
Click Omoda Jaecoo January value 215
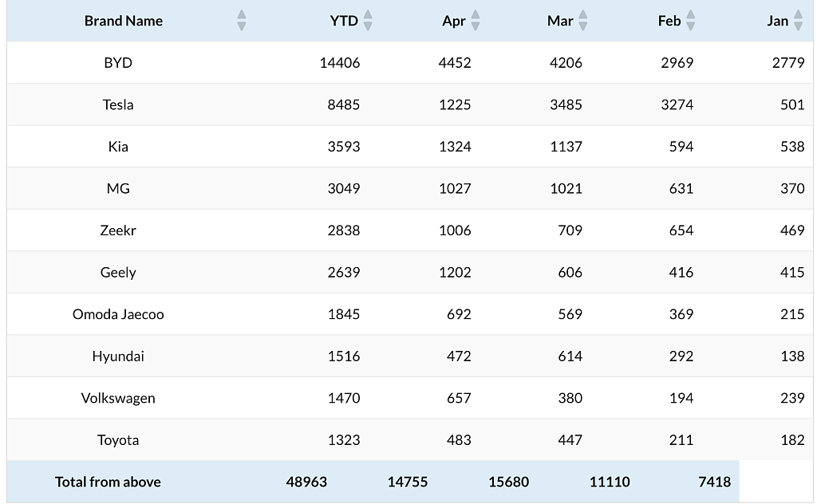pyautogui.click(x=792, y=314)
